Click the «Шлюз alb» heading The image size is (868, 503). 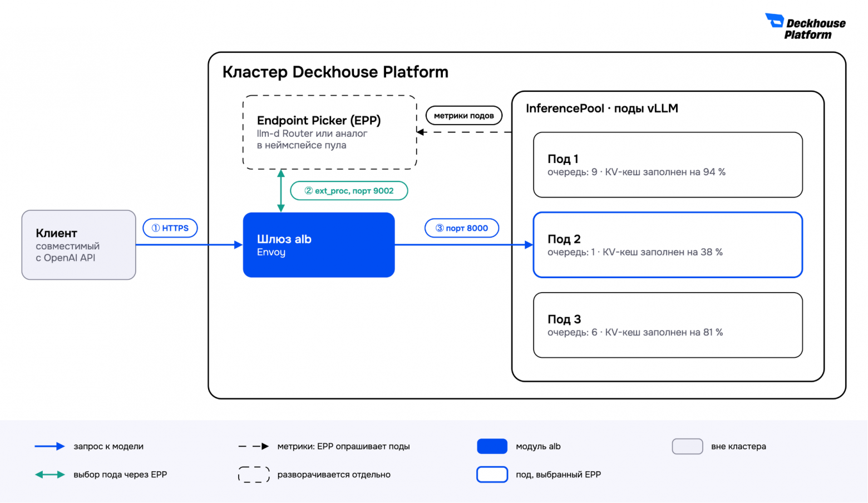(284, 239)
